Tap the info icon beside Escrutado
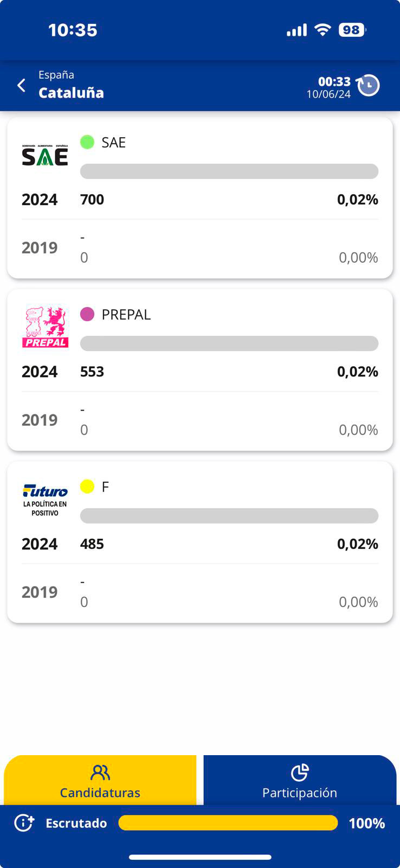 coord(24,823)
